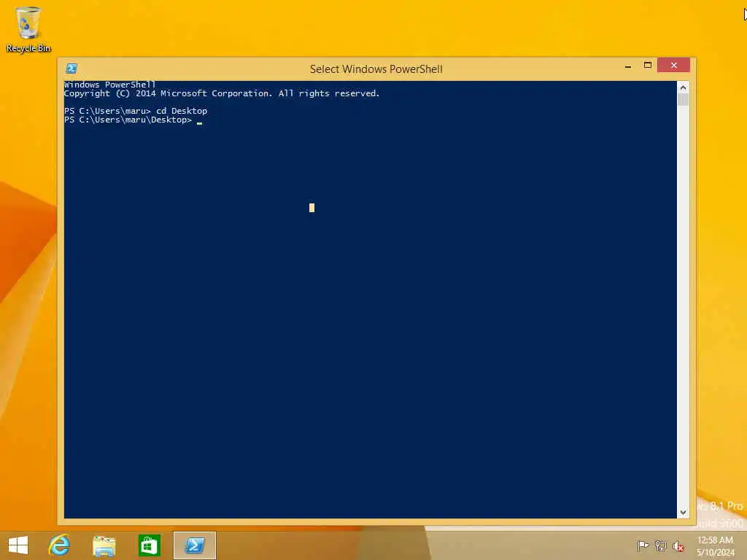The height and width of the screenshot is (560, 747).
Task: Open the network tray icon
Action: (x=660, y=545)
